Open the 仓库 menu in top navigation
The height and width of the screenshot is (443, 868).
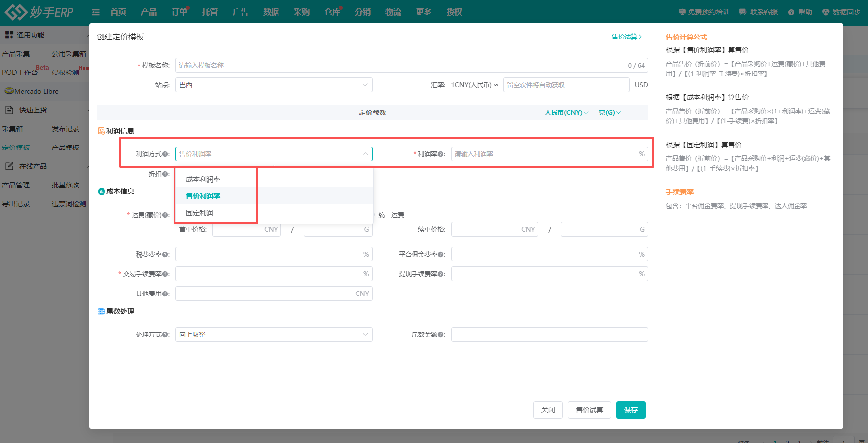pyautogui.click(x=332, y=12)
